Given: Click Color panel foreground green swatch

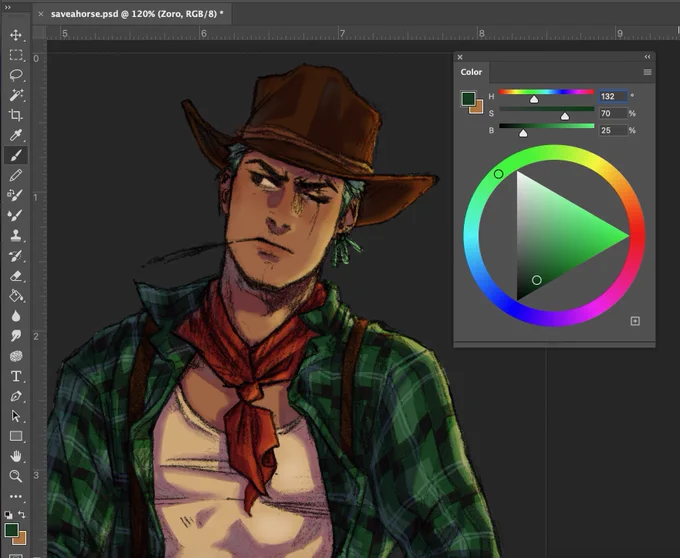Looking at the screenshot, I should coord(468,98).
